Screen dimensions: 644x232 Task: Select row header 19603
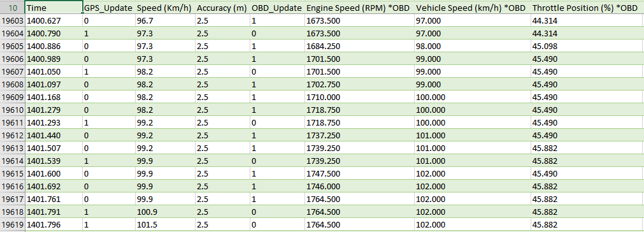(x=12, y=21)
